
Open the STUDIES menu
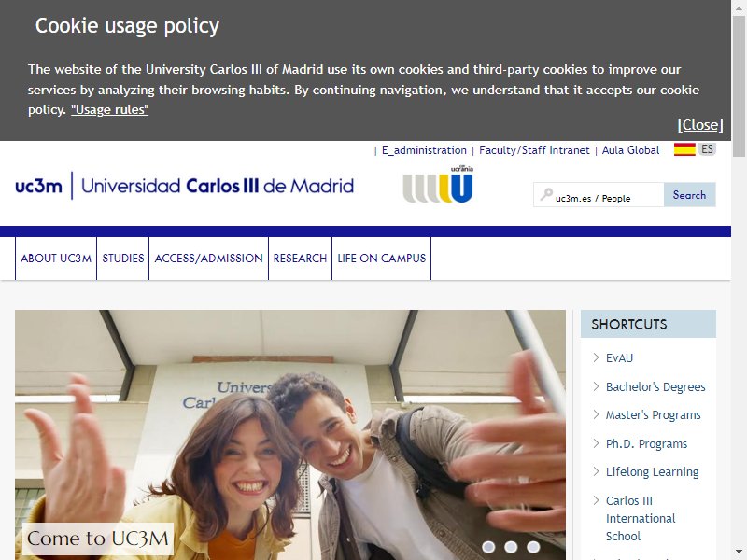(123, 259)
